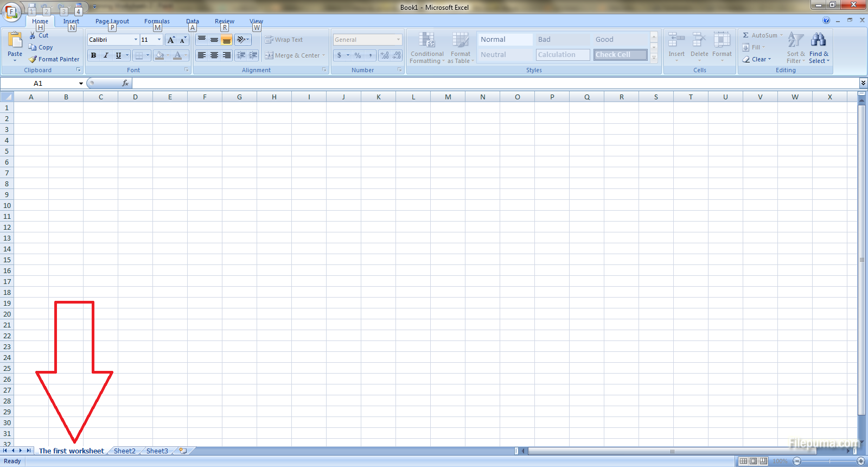Toggle Align Text Left
The width and height of the screenshot is (868, 467).
(x=202, y=55)
